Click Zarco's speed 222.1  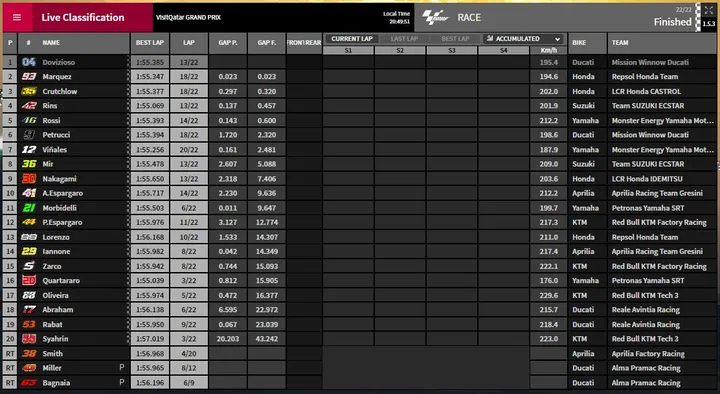tap(549, 266)
